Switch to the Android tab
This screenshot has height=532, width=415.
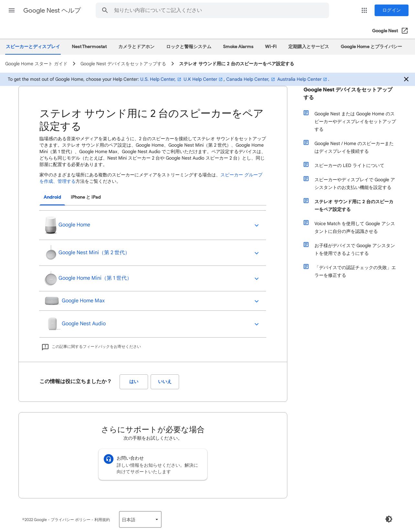52,197
